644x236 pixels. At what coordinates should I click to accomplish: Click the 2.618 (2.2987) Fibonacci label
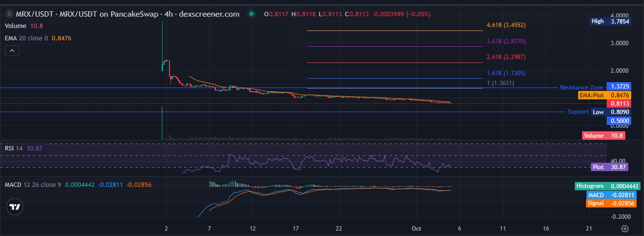tap(506, 57)
